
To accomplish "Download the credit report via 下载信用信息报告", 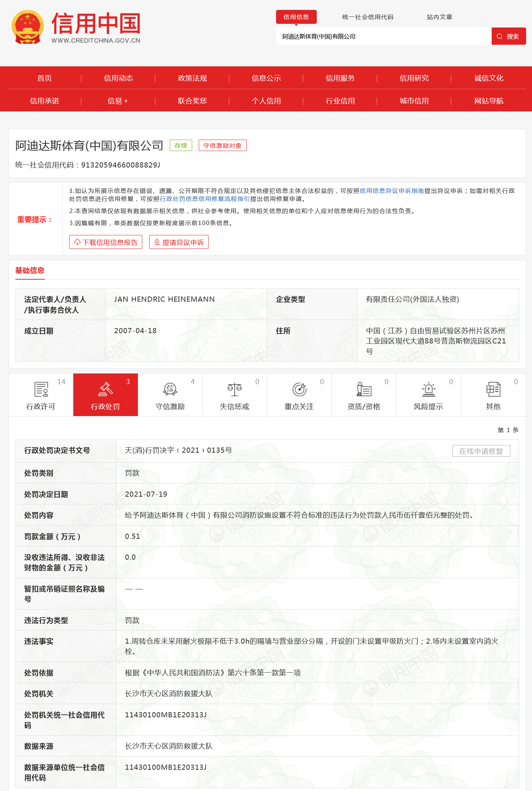I will click(106, 242).
